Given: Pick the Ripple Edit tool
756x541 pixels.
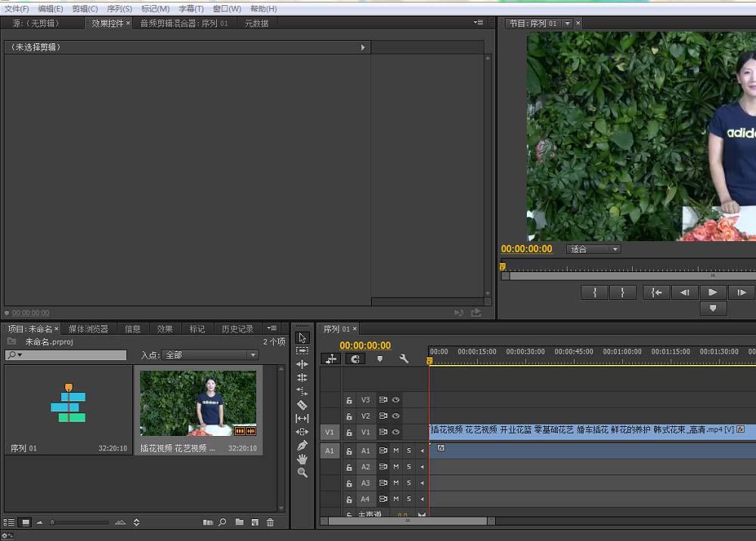Looking at the screenshot, I should pyautogui.click(x=302, y=364).
